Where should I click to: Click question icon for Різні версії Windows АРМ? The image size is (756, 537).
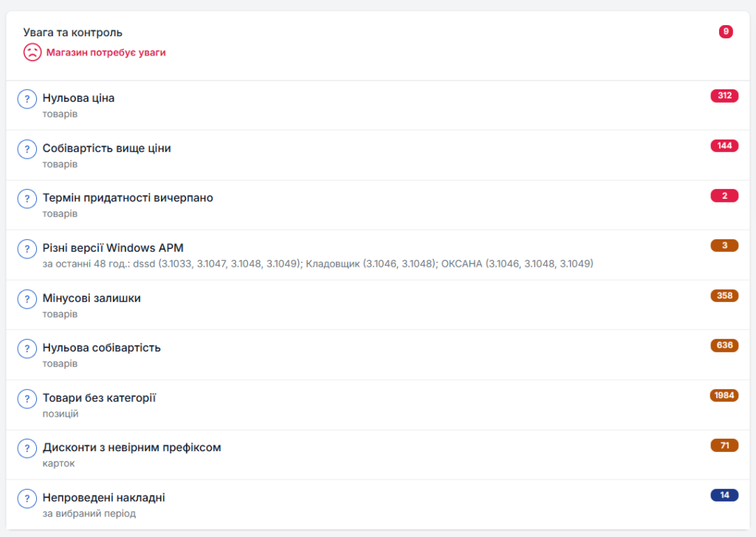[x=27, y=249]
